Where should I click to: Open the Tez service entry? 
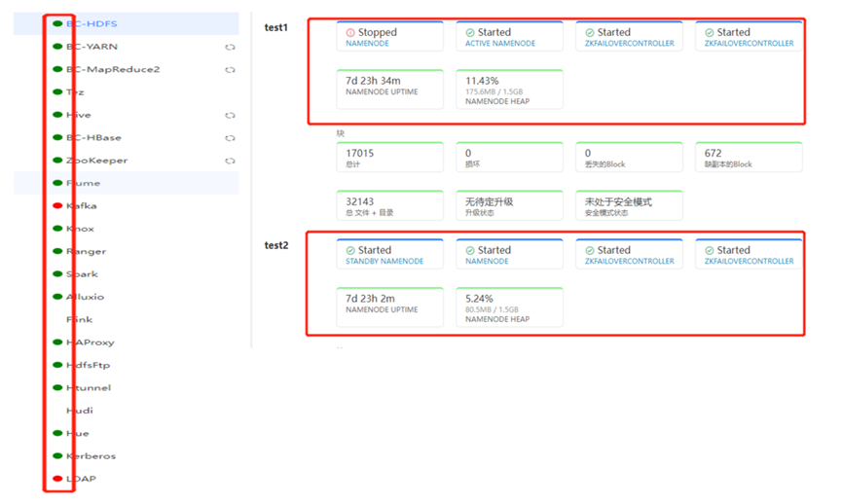(75, 92)
